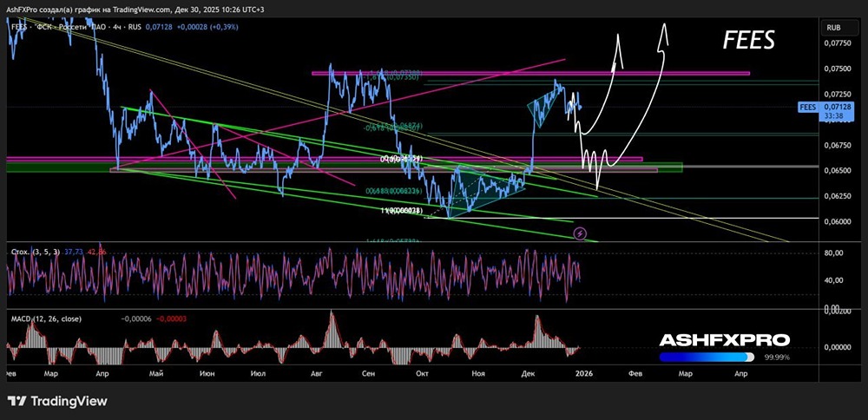This screenshot has height=420, width=868.
Task: Click the MACD value −0,00006
Action: pyautogui.click(x=135, y=318)
